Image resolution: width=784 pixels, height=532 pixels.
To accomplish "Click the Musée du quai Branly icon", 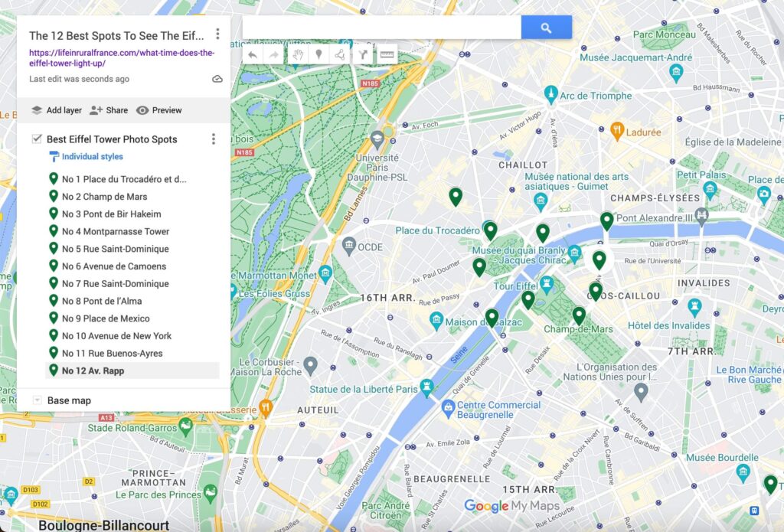I will [x=574, y=253].
